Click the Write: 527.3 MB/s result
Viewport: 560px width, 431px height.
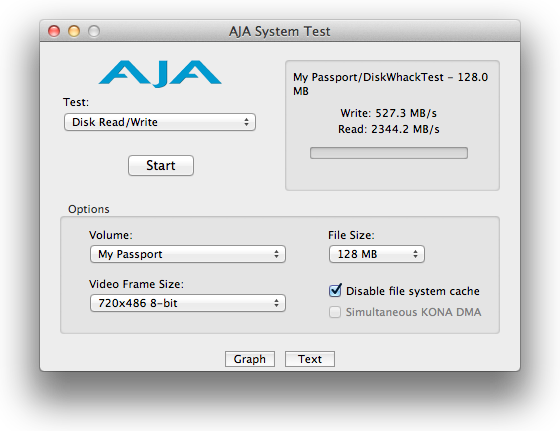pos(389,113)
